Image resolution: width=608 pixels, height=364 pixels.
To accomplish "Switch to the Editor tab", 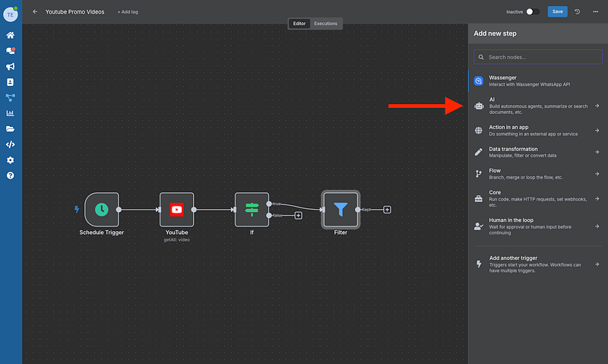I will coord(299,24).
